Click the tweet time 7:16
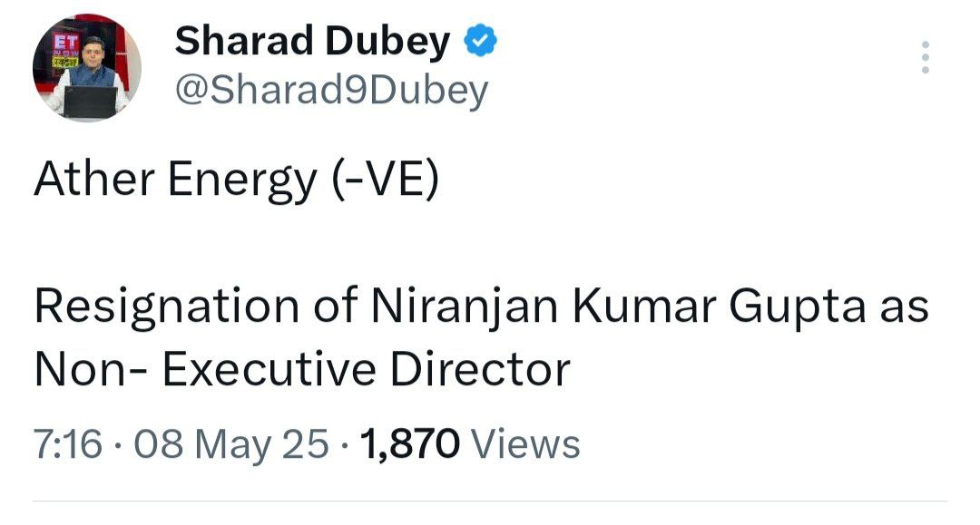This screenshot has width=980, height=525. pos(67,444)
